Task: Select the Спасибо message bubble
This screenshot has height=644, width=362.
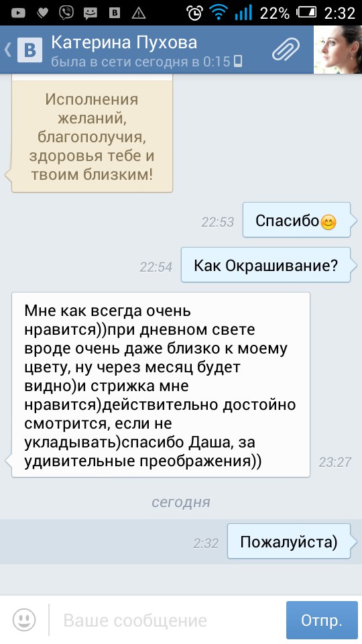Action: pos(297,220)
